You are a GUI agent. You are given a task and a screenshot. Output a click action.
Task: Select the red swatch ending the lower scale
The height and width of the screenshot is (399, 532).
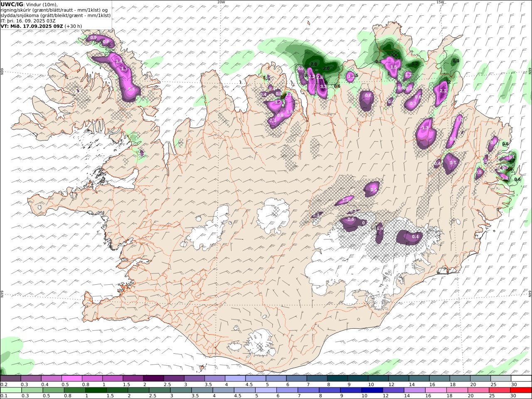tap(521, 390)
